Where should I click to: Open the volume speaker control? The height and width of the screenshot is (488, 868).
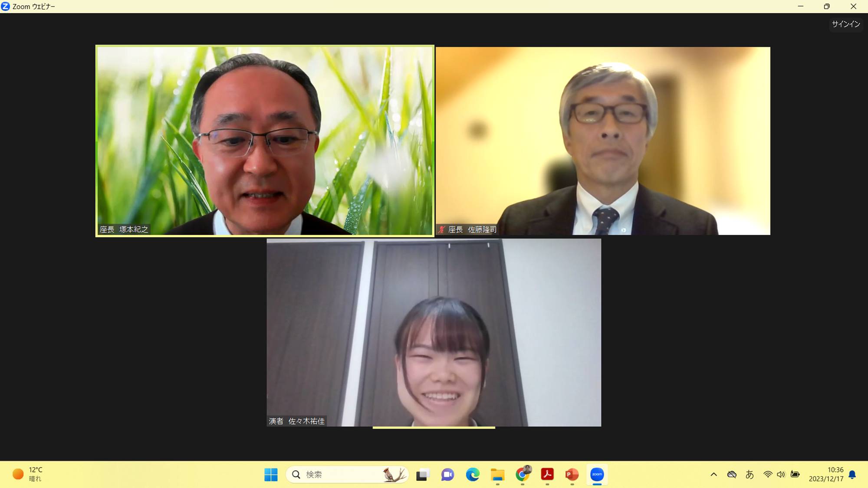click(781, 475)
